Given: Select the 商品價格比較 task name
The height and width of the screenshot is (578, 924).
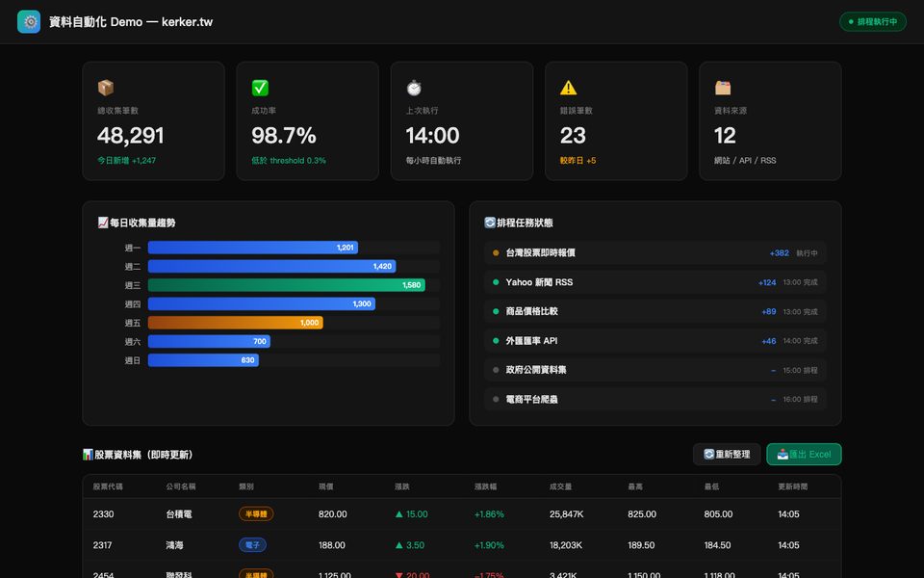Looking at the screenshot, I should tap(531, 311).
